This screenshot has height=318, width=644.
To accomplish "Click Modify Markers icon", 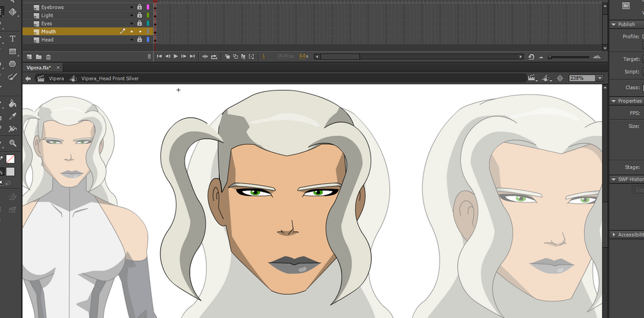I will pos(251,56).
